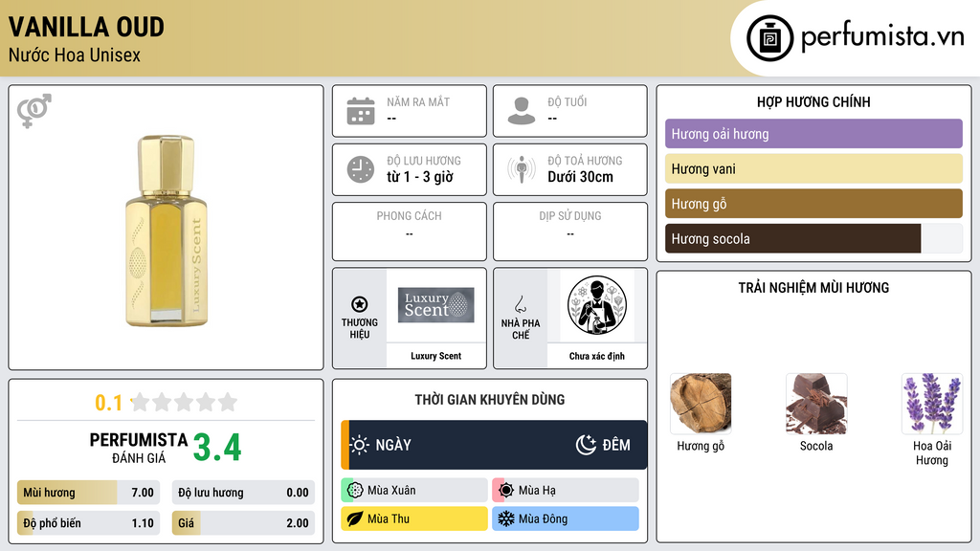
Task: Click the TRẢI NGHIỆM MÙI HƯƠNG heading
Action: pos(813,288)
